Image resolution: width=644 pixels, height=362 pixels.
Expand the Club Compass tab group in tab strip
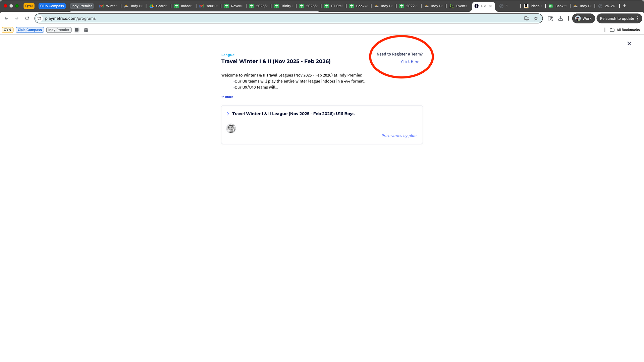[x=52, y=6]
